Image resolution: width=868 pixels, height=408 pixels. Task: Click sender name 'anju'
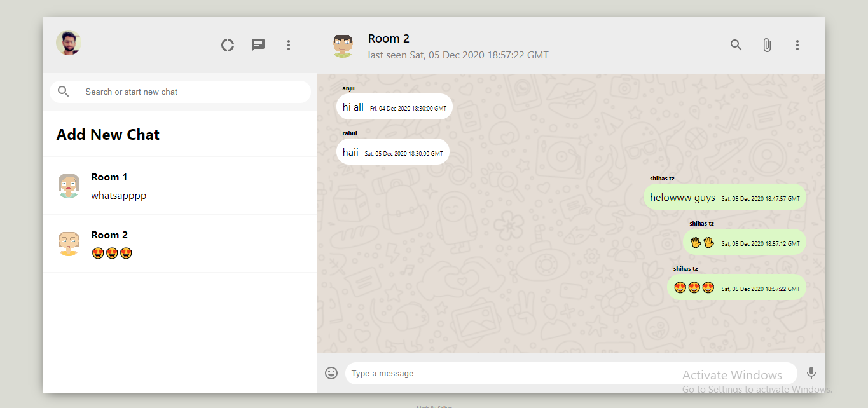click(348, 88)
